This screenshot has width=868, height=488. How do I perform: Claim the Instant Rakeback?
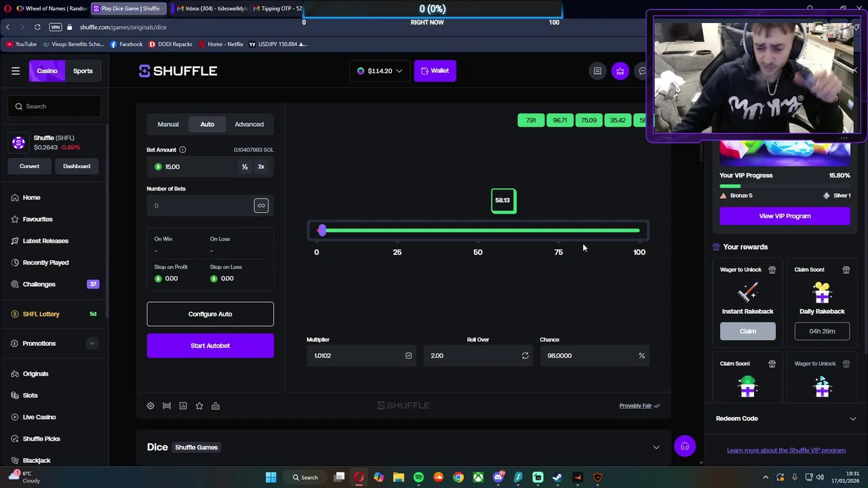click(747, 331)
